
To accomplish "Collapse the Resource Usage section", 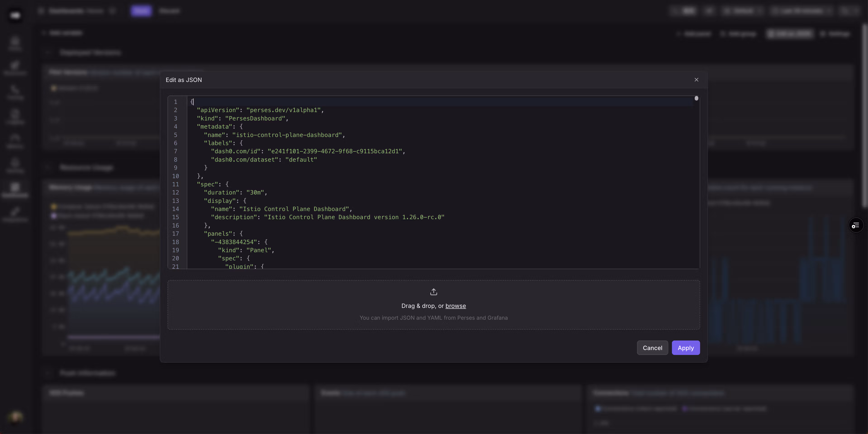I will (x=47, y=168).
